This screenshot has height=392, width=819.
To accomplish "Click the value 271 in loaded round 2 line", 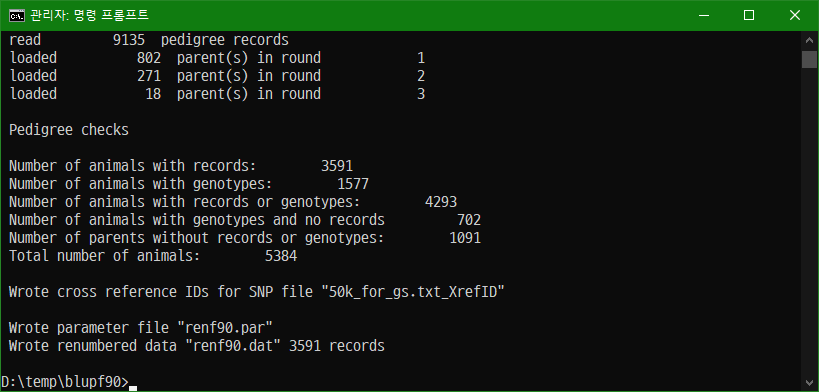I will [x=148, y=76].
